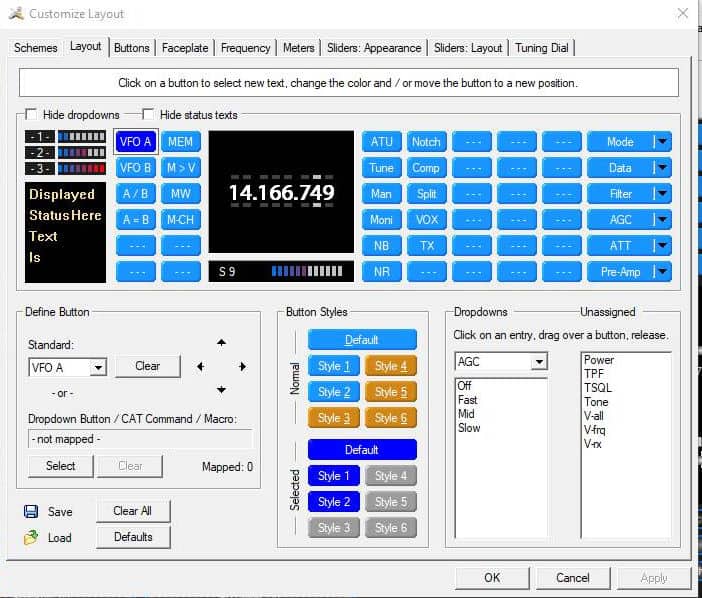Choose the Selected Default dark blue swatch
Image resolution: width=702 pixels, height=598 pixels.
(x=362, y=450)
